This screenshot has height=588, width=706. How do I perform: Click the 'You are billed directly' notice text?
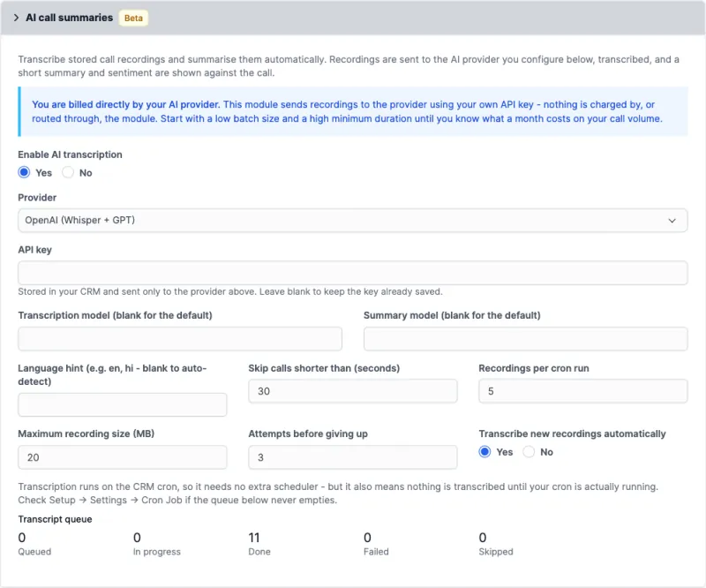(347, 111)
